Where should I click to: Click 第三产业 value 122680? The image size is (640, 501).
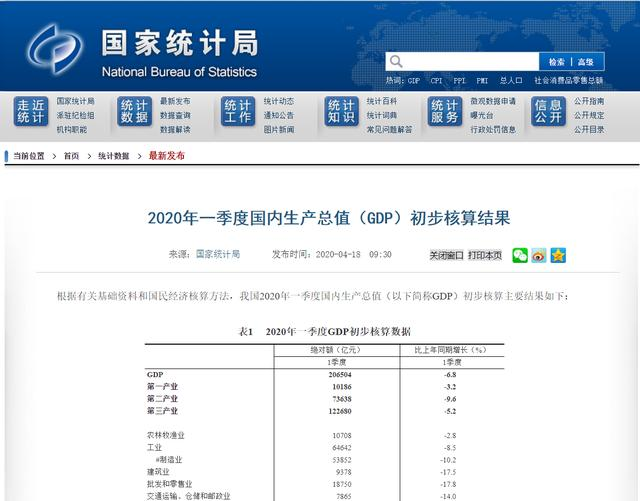(x=340, y=411)
